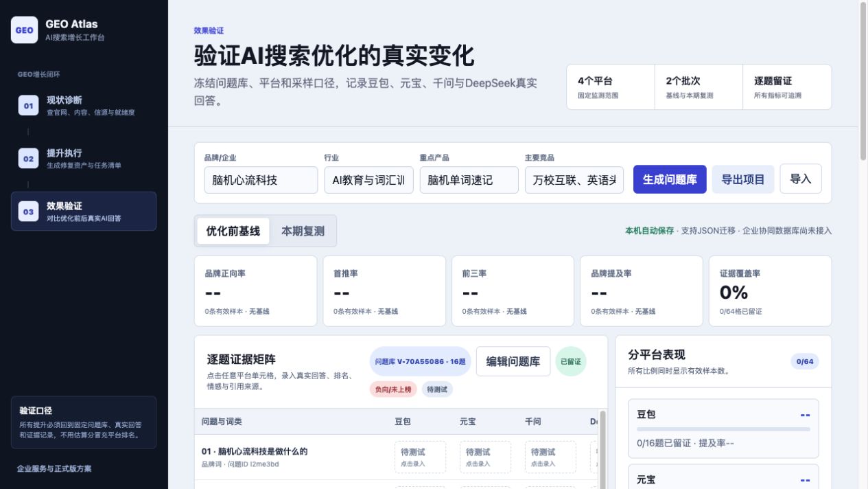Click the 前三率 metric card
This screenshot has height=489, width=868.
click(513, 291)
